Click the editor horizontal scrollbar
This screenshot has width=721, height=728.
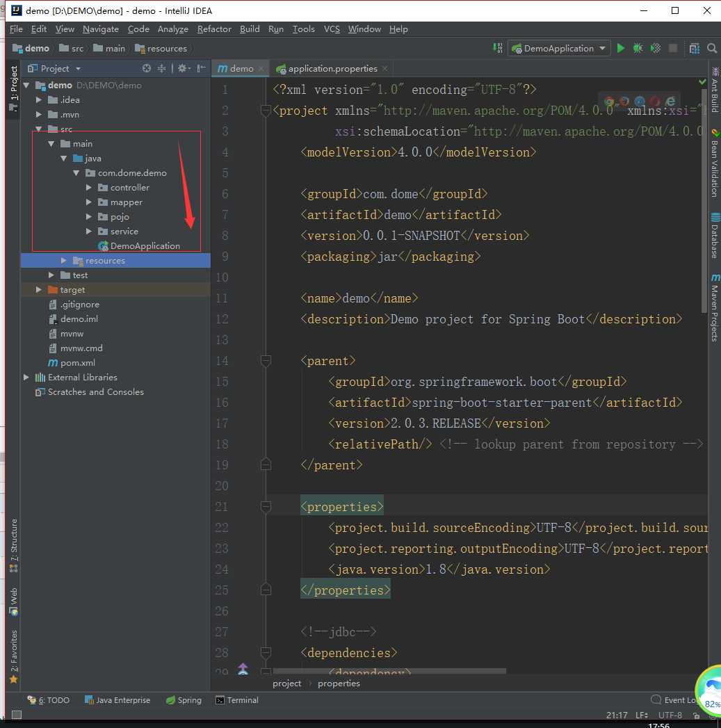(389, 671)
